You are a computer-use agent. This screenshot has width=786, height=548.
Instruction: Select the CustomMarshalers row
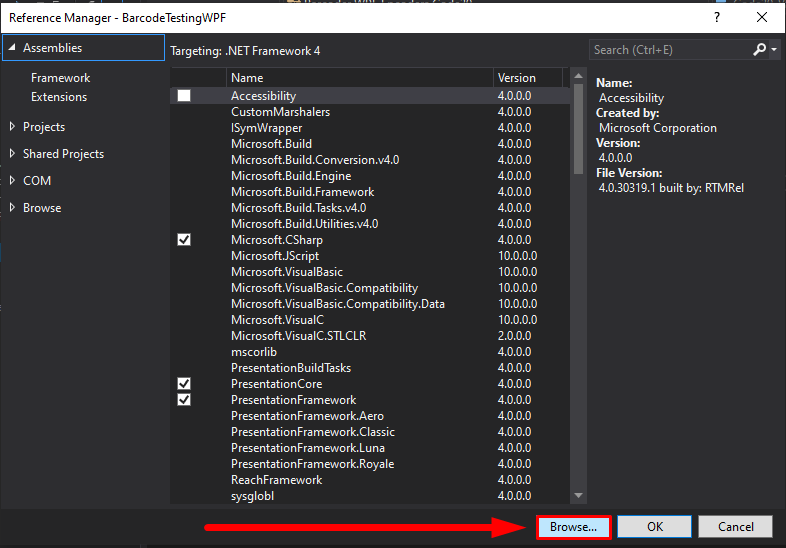(370, 112)
